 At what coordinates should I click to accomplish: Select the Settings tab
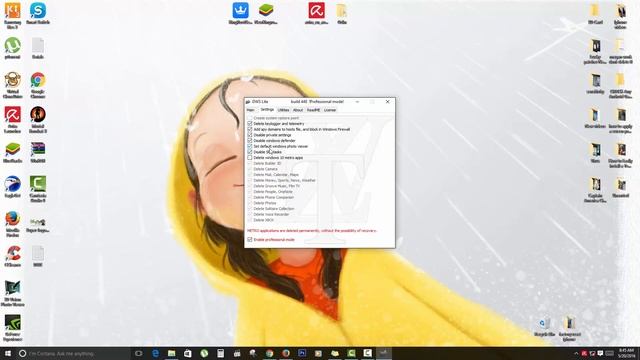(267, 110)
